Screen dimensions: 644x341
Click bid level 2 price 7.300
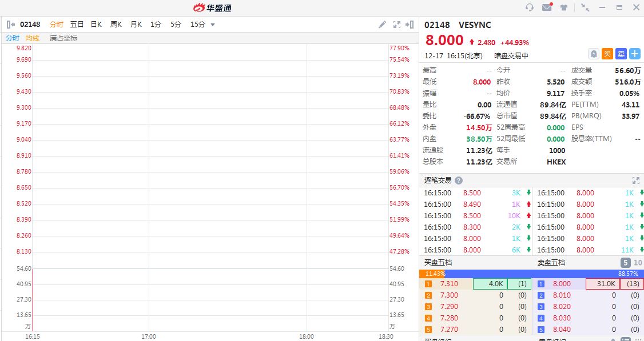coord(449,295)
